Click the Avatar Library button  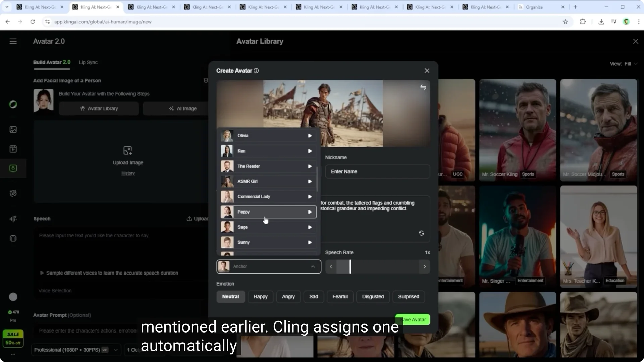click(x=99, y=109)
